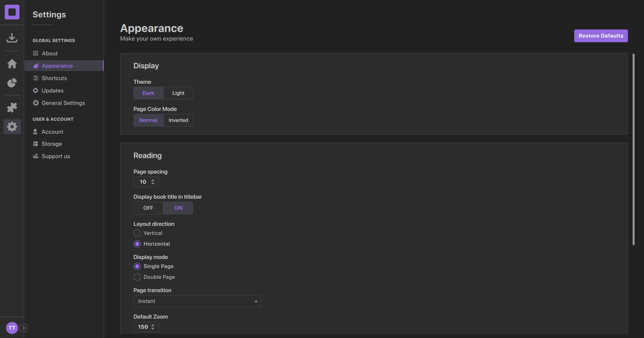Turn OFF book title in titlebar
Image resolution: width=644 pixels, height=338 pixels.
point(148,208)
